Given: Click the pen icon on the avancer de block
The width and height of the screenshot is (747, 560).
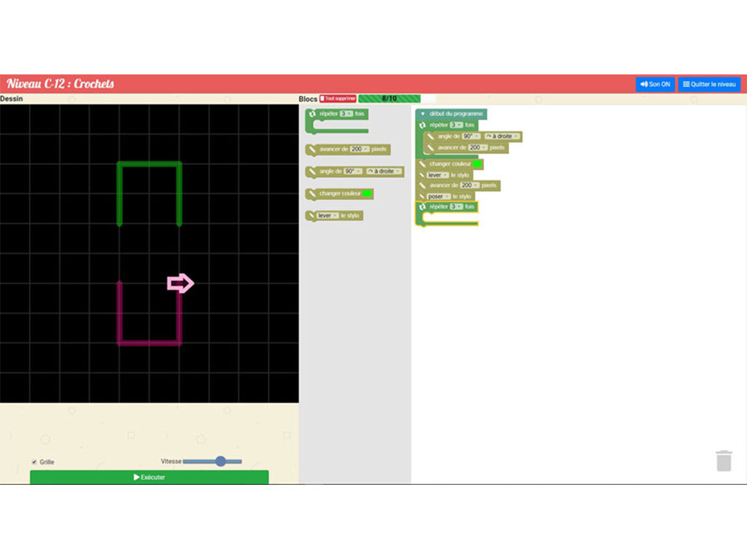Looking at the screenshot, I should pyautogui.click(x=312, y=149).
